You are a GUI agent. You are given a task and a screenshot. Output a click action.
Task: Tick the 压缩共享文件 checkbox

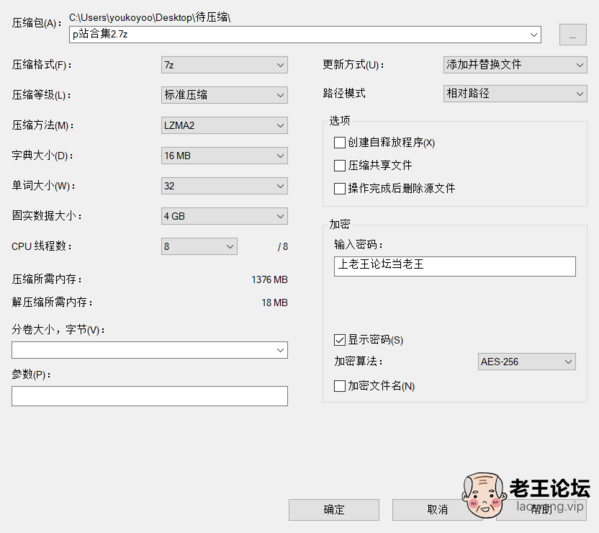click(340, 165)
